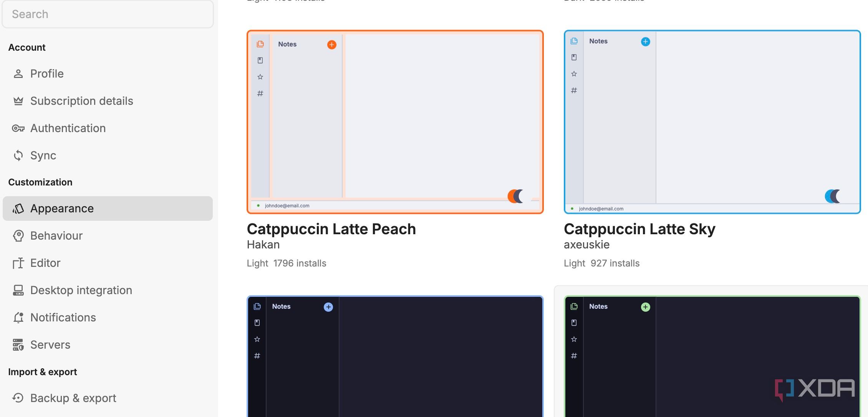Click the Behaviour head icon
Viewport: 868px width, 417px height.
18,236
